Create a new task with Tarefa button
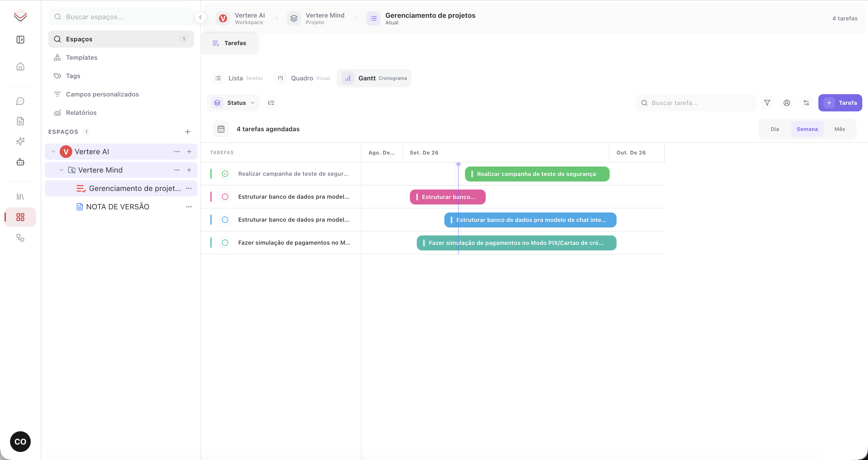Viewport: 868px width, 460px height. [x=840, y=103]
